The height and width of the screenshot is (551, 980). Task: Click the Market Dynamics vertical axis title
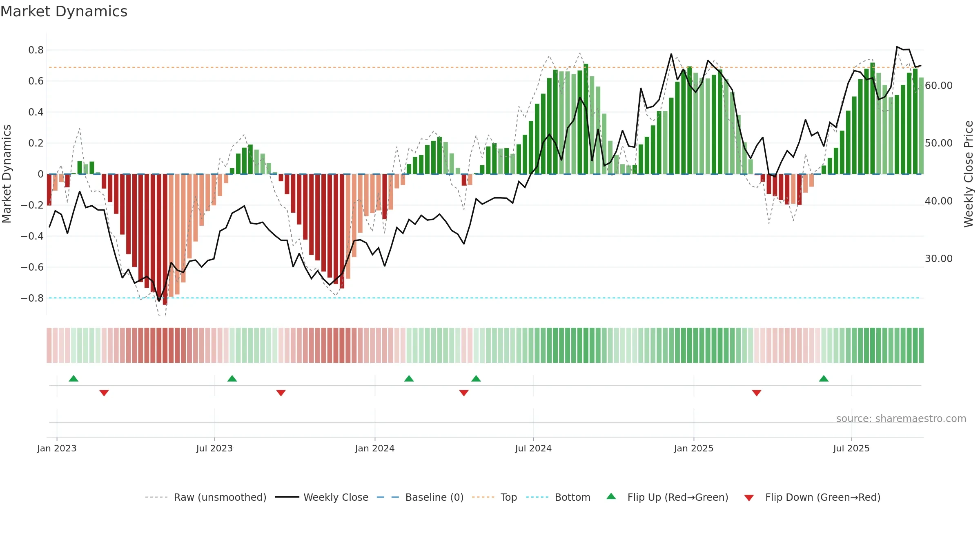pyautogui.click(x=7, y=174)
